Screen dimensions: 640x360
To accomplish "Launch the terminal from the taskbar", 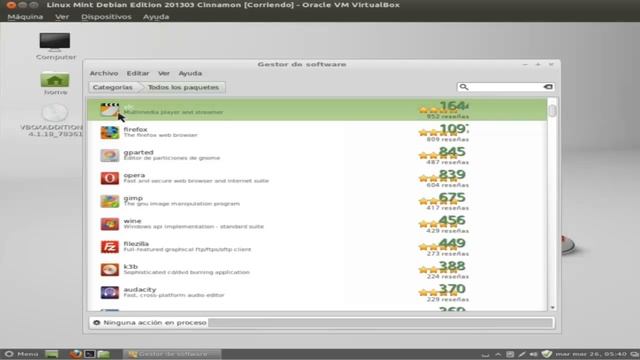I will tap(90, 354).
